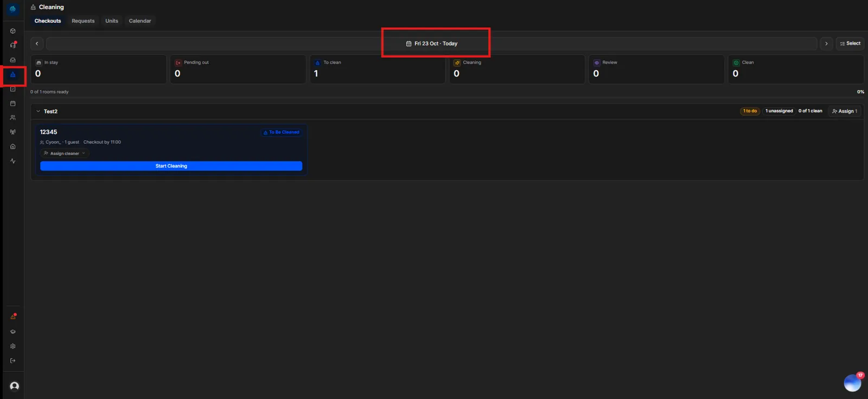Click the Select button
868x399 pixels.
coord(850,43)
